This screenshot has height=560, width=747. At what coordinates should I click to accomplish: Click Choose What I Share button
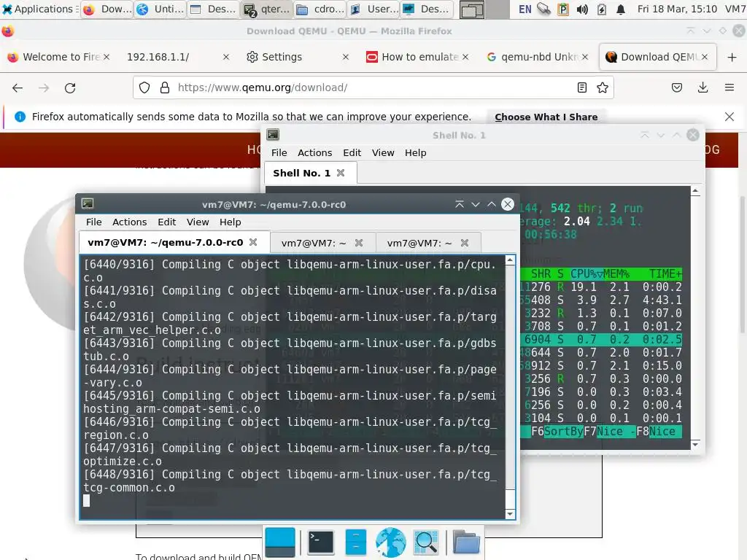point(546,117)
